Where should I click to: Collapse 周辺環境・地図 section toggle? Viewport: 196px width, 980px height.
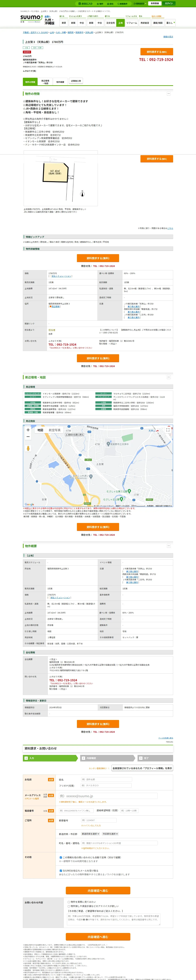169,377
